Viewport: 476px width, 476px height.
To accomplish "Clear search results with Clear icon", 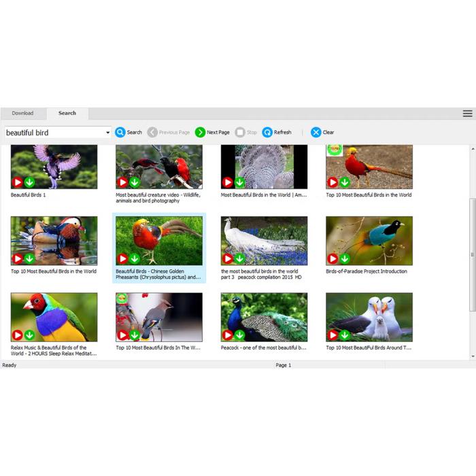I will pos(316,133).
